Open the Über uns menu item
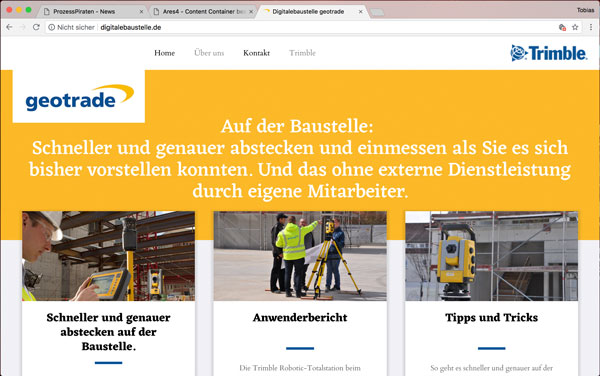 pyautogui.click(x=209, y=53)
